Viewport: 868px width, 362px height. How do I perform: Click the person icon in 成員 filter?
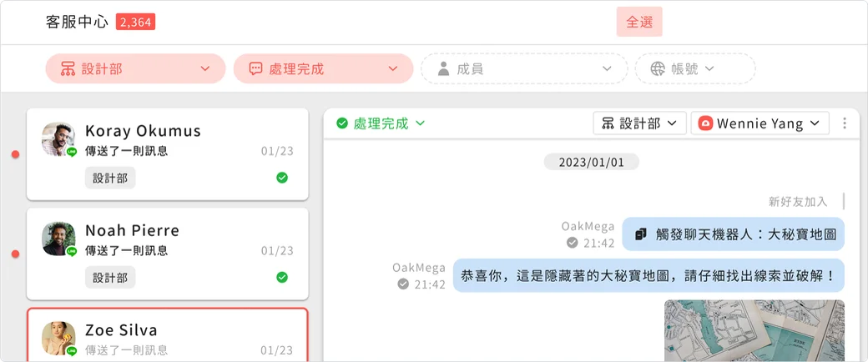[x=443, y=68]
